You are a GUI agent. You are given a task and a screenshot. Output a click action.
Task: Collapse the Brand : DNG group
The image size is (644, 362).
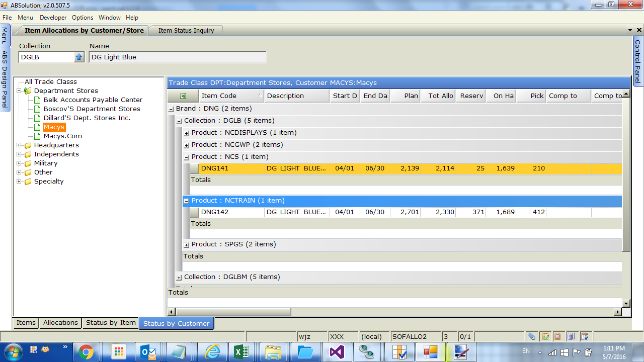pyautogui.click(x=171, y=109)
